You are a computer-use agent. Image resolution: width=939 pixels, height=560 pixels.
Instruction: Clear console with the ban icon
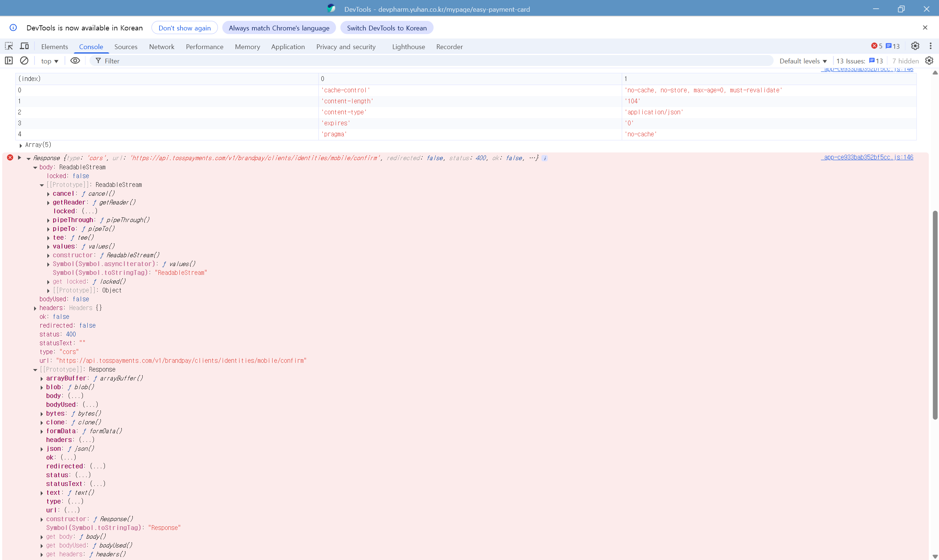pos(24,60)
